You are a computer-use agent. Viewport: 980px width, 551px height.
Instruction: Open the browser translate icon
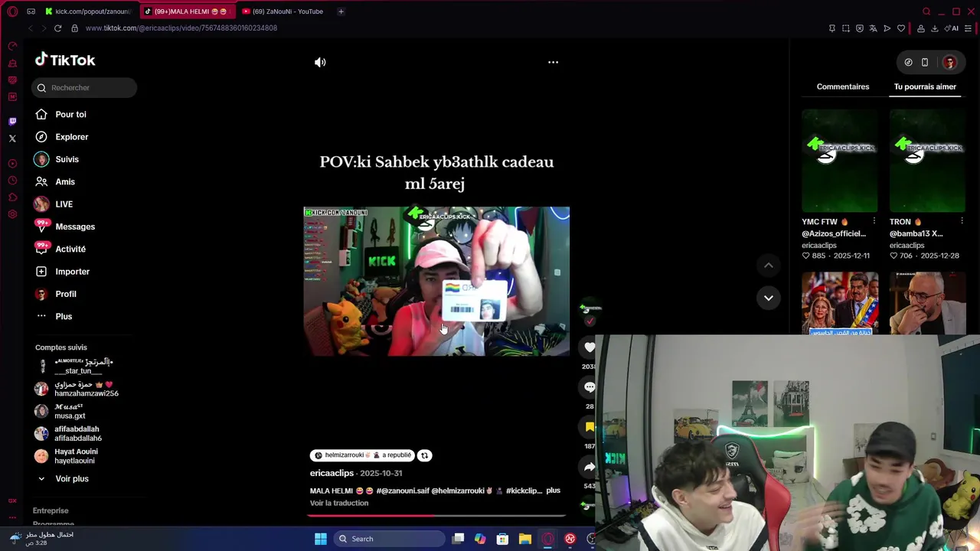pos(873,28)
